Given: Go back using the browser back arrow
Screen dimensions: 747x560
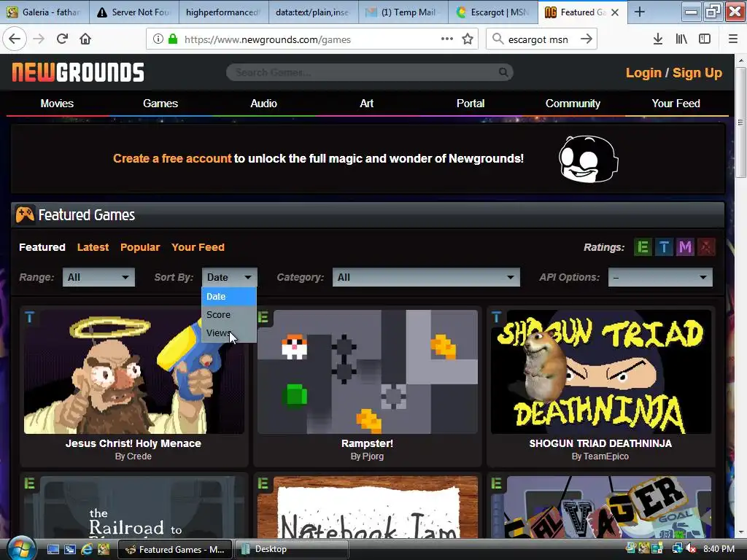Looking at the screenshot, I should [15, 39].
